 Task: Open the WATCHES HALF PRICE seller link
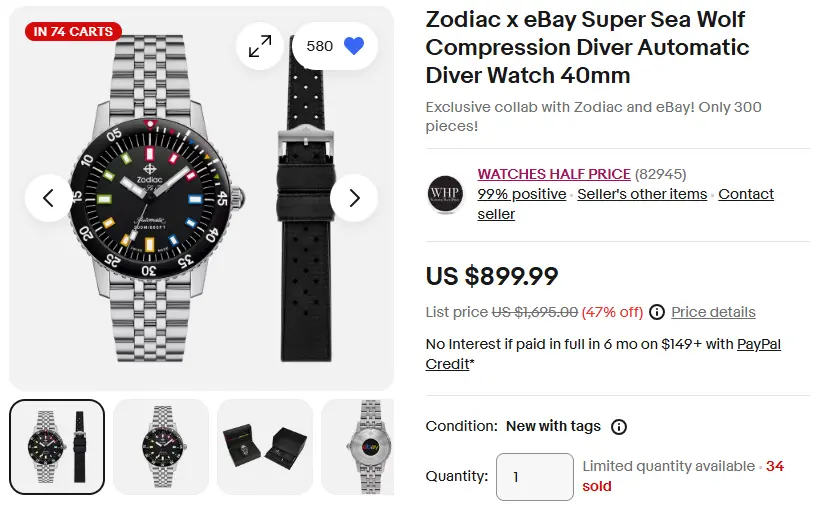[554, 174]
